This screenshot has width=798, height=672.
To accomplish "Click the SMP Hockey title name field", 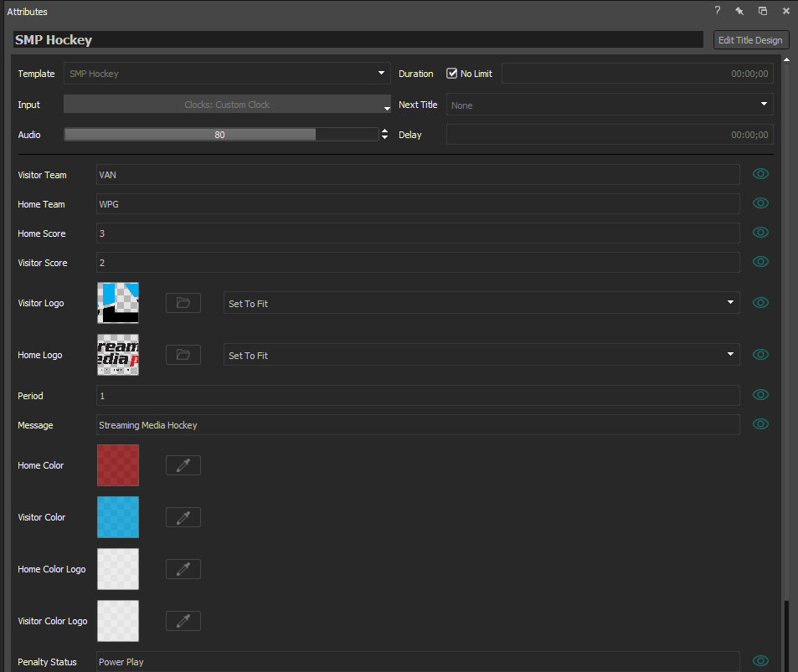I will tap(358, 39).
